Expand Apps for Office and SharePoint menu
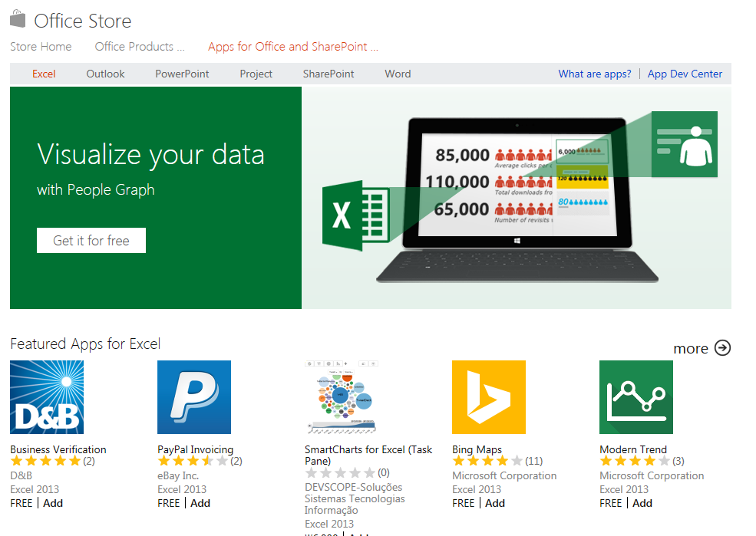This screenshot has height=536, width=756. click(293, 47)
